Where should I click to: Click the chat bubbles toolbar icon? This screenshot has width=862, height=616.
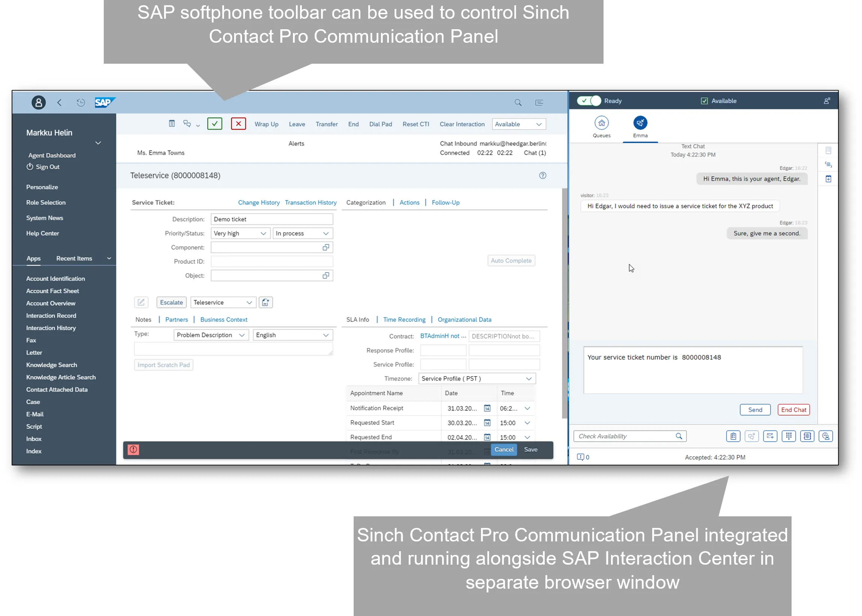click(187, 124)
